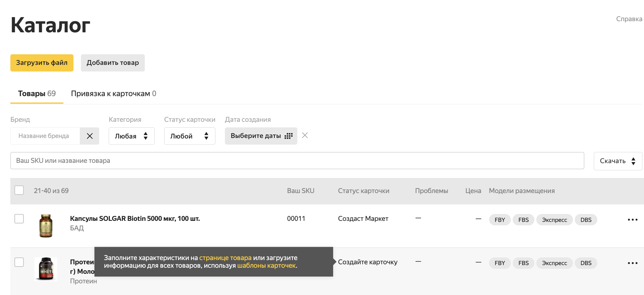Image resolution: width=644 pixels, height=295 pixels.
Task: Click the Загрузить файл button
Action: pos(42,63)
